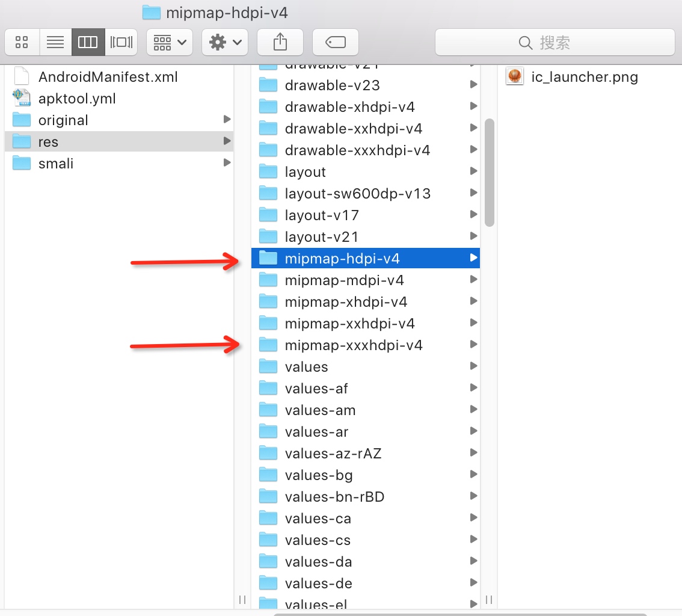Select column view mode
Screen dimensions: 682x616
88,42
